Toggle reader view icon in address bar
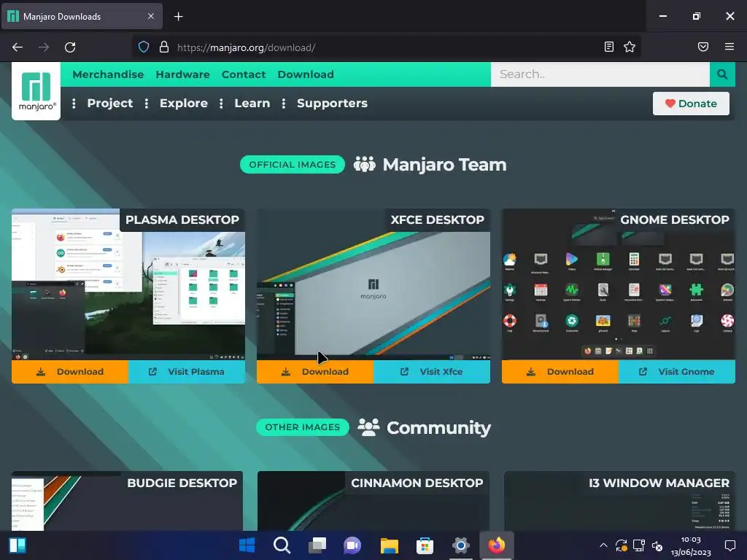The height and width of the screenshot is (560, 747). pyautogui.click(x=609, y=47)
